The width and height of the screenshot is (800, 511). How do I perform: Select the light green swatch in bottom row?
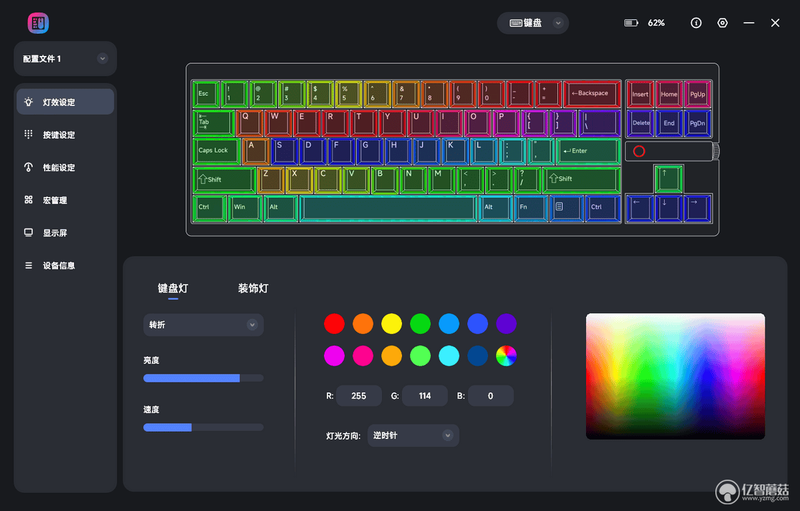click(420, 356)
